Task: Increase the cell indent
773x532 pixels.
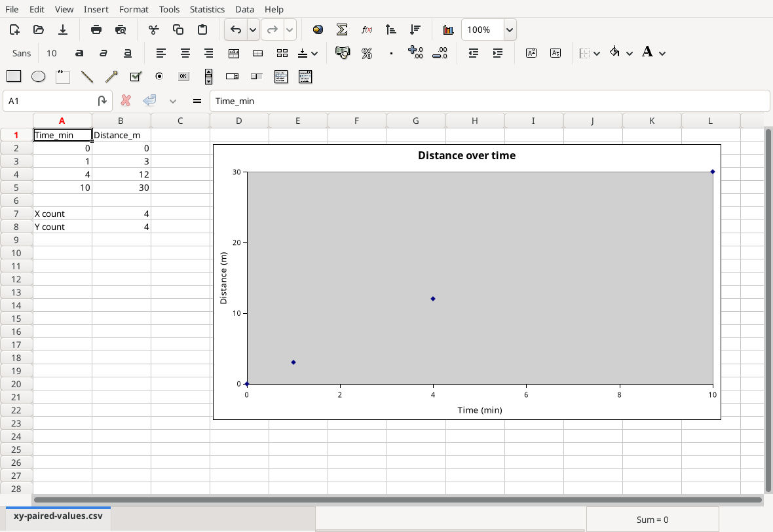Action: [497, 53]
